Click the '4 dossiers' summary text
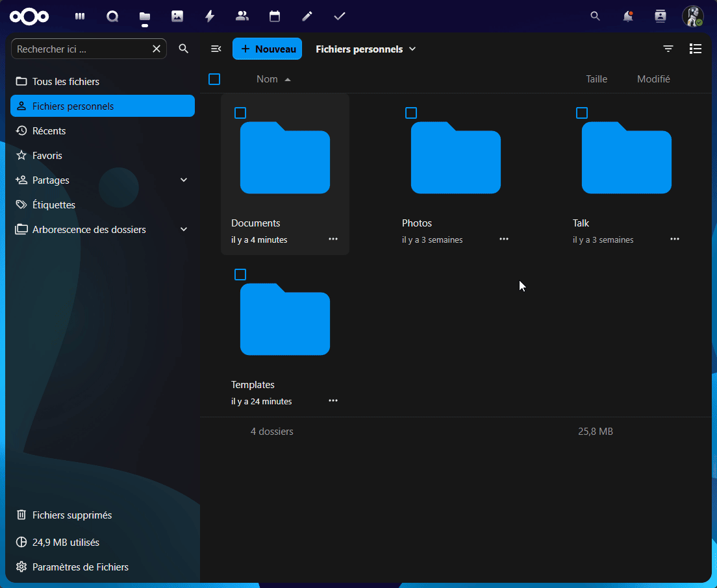 pos(272,432)
